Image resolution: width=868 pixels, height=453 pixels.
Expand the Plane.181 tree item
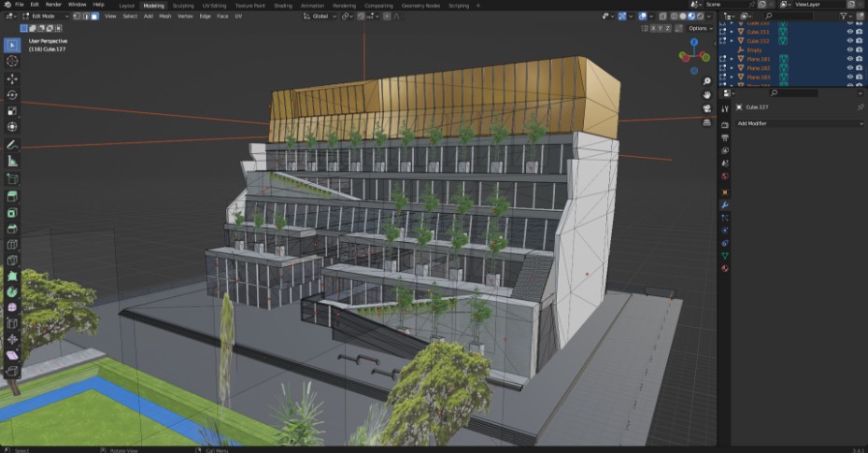[733, 59]
